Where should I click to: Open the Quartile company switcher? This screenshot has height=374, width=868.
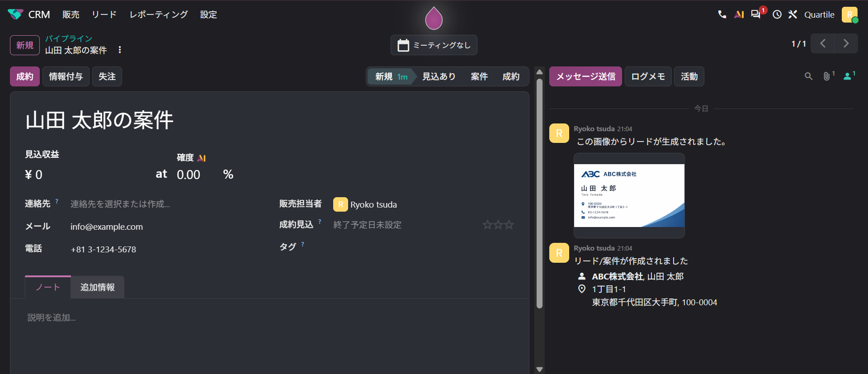coord(819,14)
